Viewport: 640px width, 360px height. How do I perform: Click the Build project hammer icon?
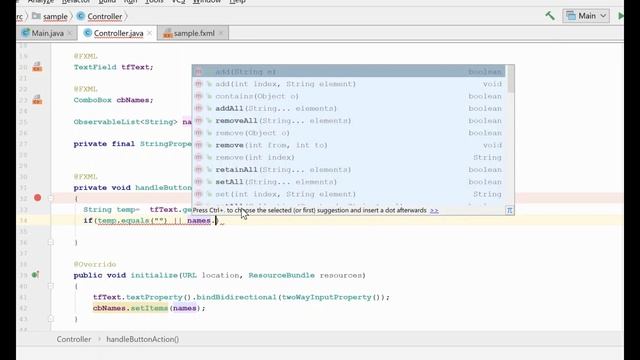[x=550, y=16]
